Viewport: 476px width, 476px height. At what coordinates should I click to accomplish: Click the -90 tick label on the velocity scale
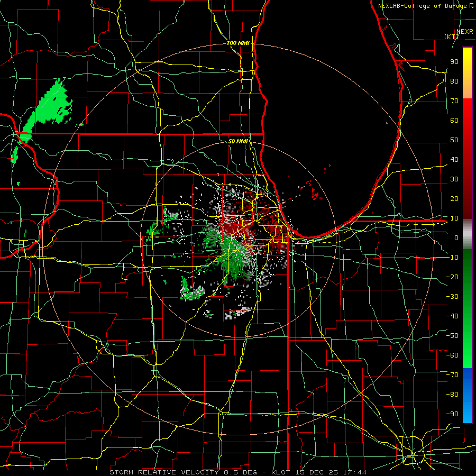(452, 414)
